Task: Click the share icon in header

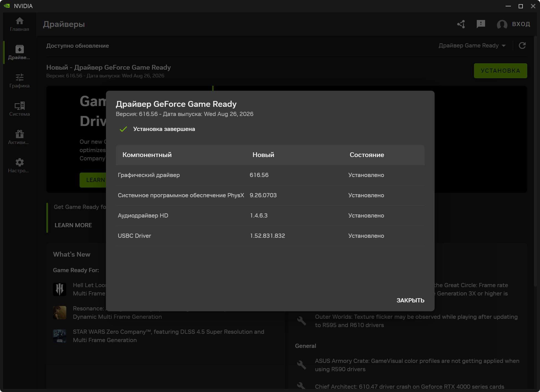Action: [x=461, y=24]
